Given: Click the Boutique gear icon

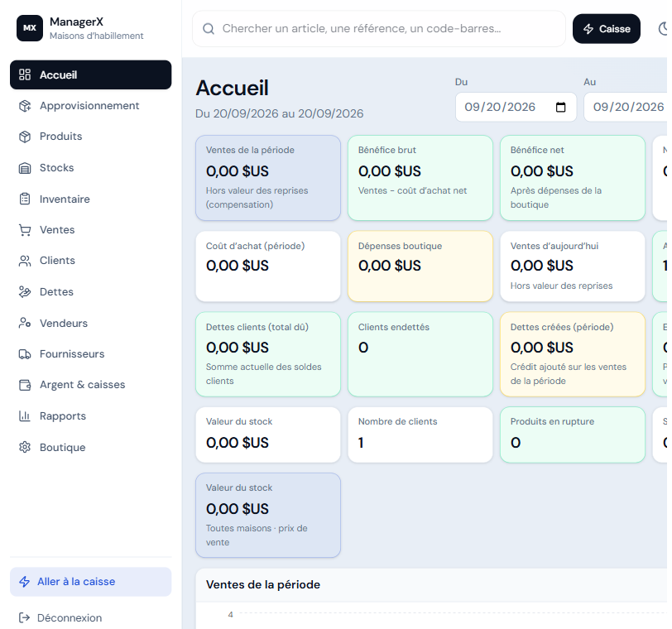Looking at the screenshot, I should (25, 447).
